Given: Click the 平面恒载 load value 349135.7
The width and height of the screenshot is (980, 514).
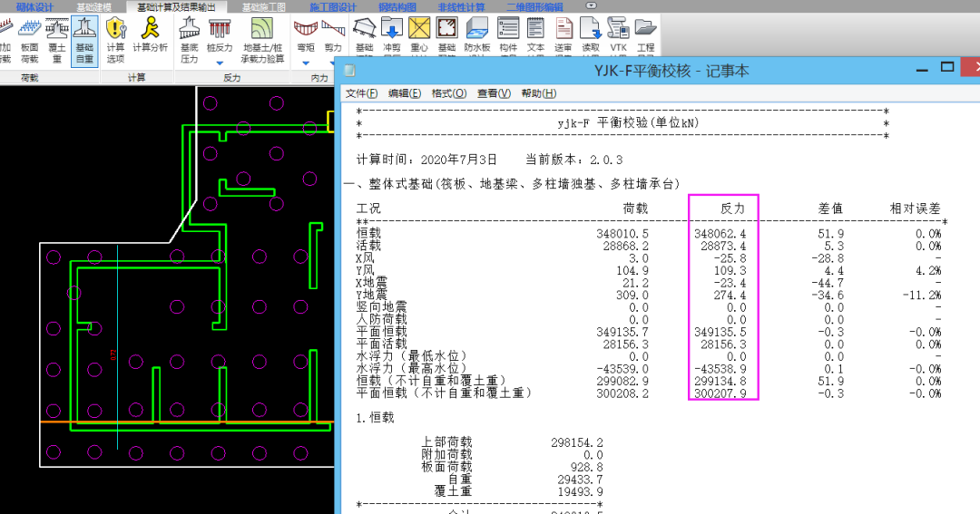Looking at the screenshot, I should 622,332.
